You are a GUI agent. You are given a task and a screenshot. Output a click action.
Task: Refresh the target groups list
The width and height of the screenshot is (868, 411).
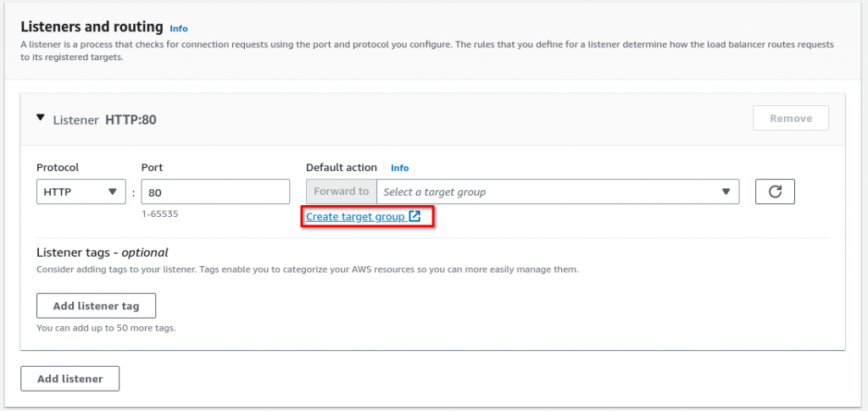(775, 192)
